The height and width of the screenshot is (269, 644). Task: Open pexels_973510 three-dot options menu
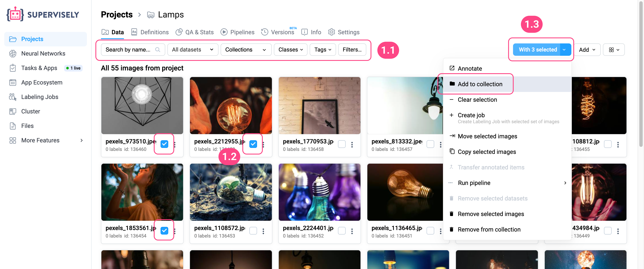[175, 145]
